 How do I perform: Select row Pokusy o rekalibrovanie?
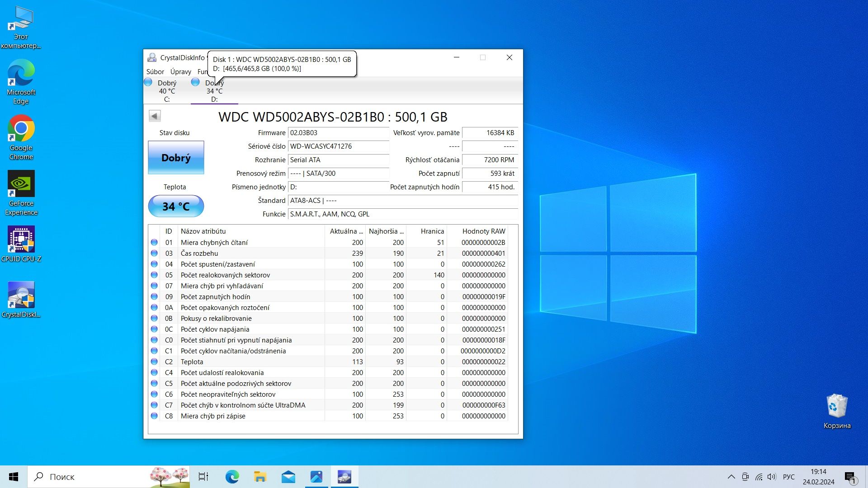tap(328, 319)
